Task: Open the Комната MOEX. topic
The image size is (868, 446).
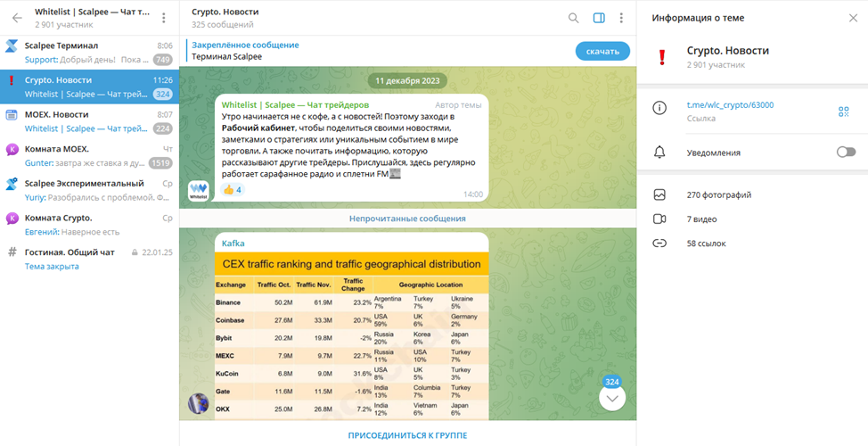Action: click(x=90, y=156)
